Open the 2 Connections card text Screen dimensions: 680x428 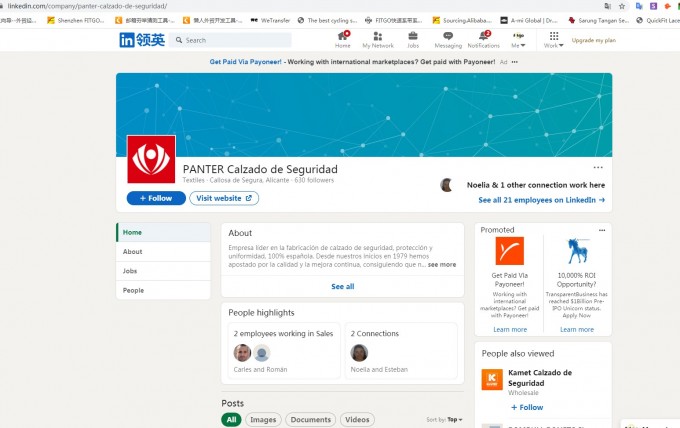pos(375,333)
